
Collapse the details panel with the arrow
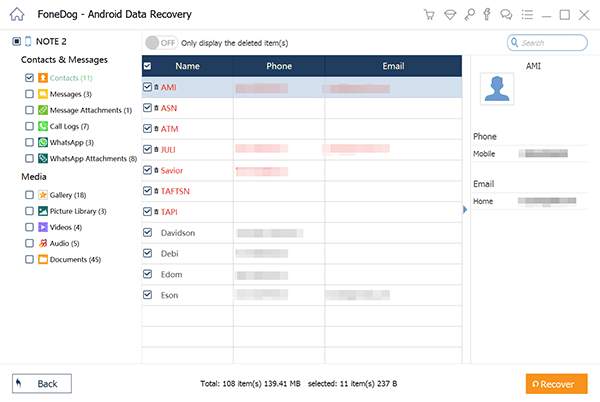click(464, 210)
